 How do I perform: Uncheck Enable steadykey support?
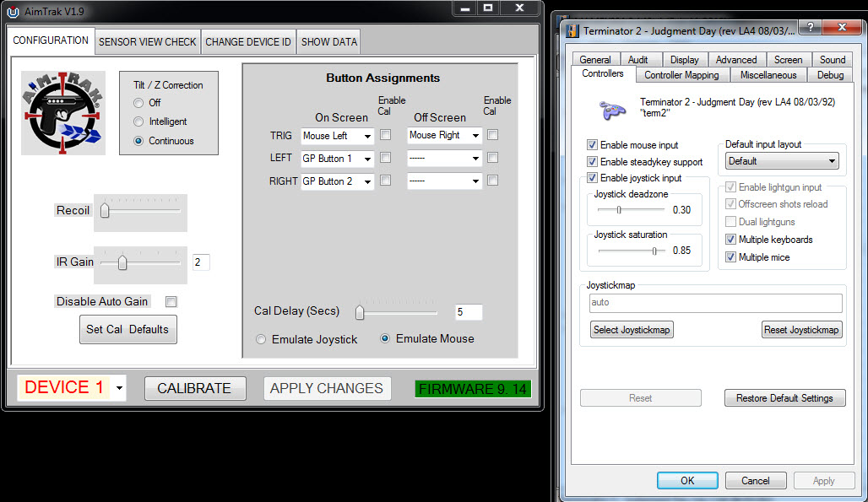click(x=592, y=161)
